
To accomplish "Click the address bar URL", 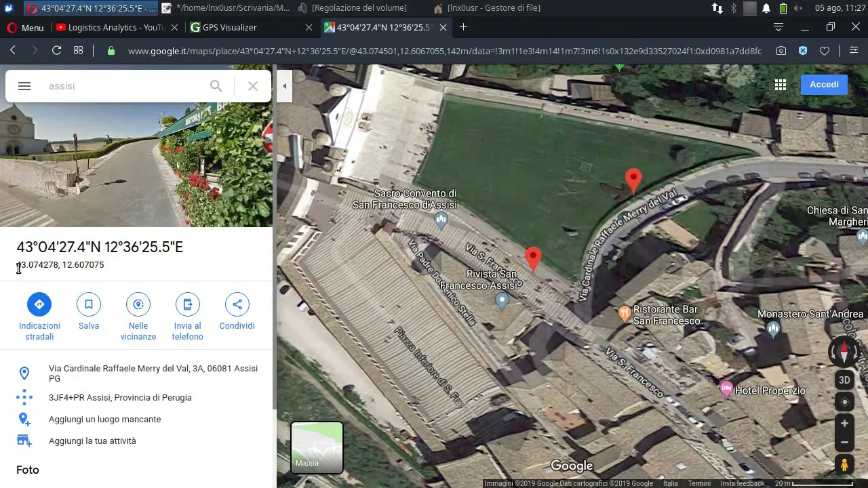I will (444, 51).
